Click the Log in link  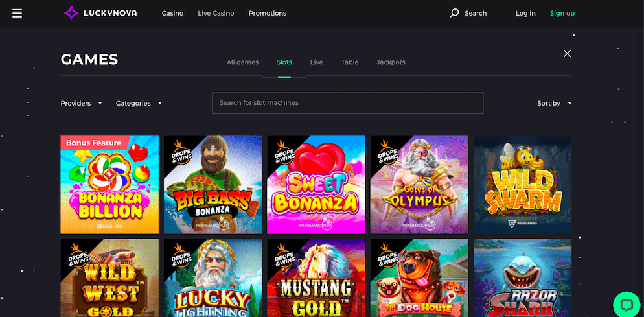click(x=525, y=13)
